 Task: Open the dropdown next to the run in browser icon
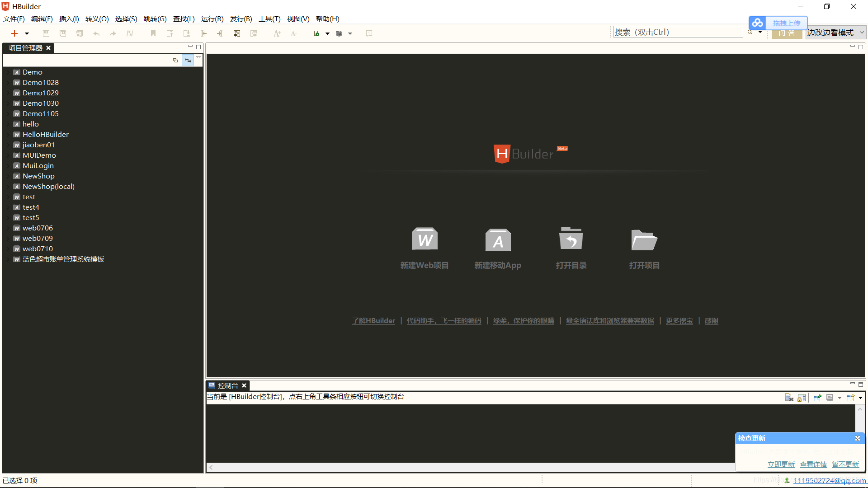pos(327,34)
